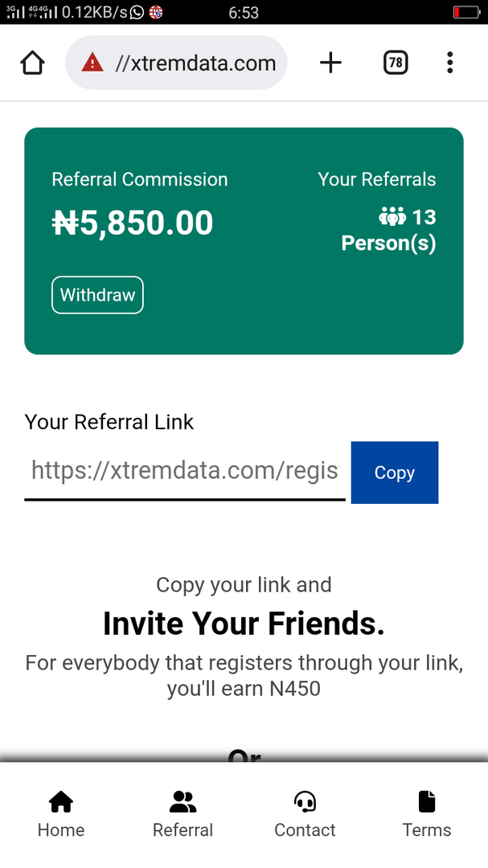Open the Referral tab in bottom bar
Viewport: 488px width, 868px height.
[x=182, y=815]
